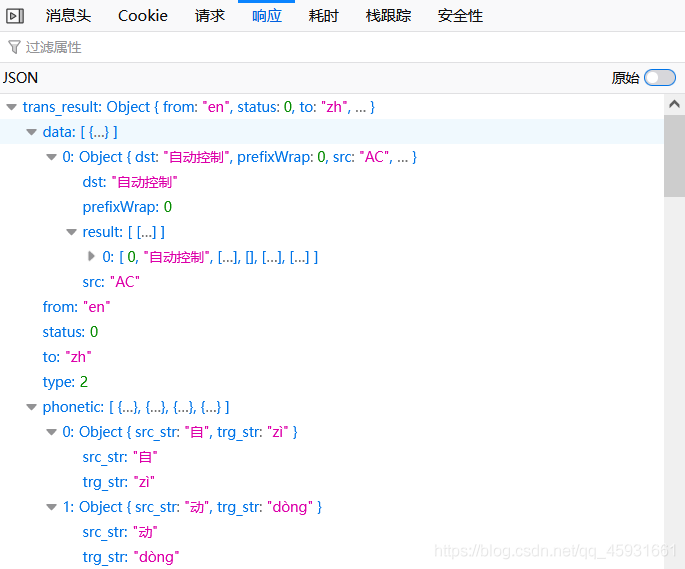Collapse phonetic 0: Object with 自
The image size is (685, 569).
[x=52, y=432]
